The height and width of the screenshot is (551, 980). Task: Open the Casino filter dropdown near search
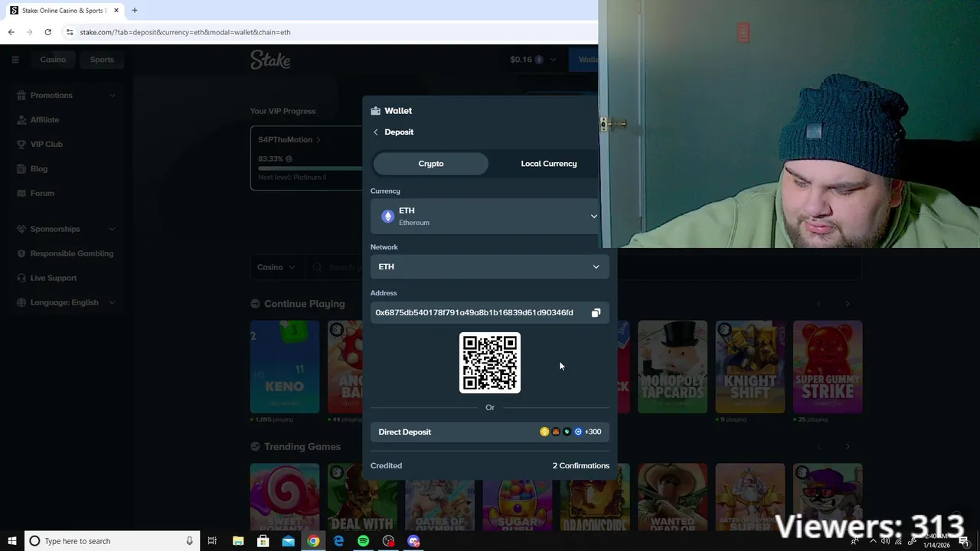(x=276, y=267)
